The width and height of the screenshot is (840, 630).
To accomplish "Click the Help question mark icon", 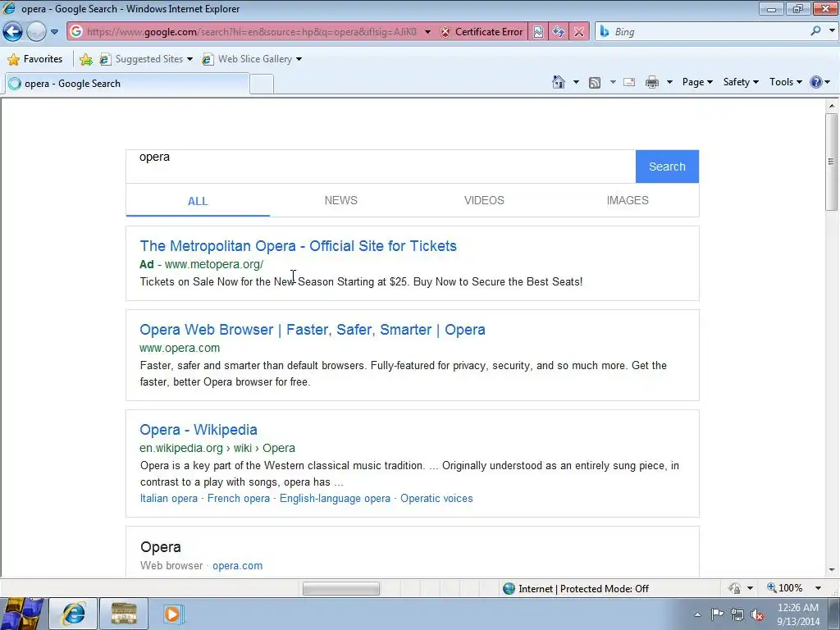I will click(816, 82).
